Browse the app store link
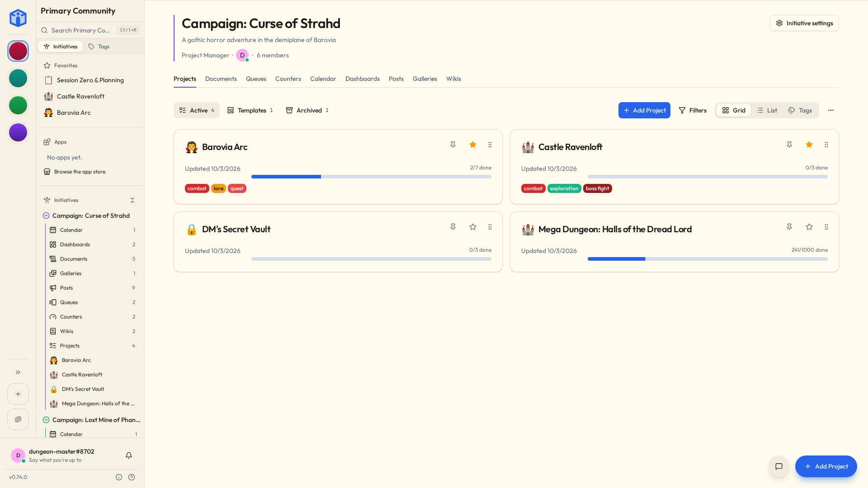The width and height of the screenshot is (868, 488). click(x=80, y=172)
